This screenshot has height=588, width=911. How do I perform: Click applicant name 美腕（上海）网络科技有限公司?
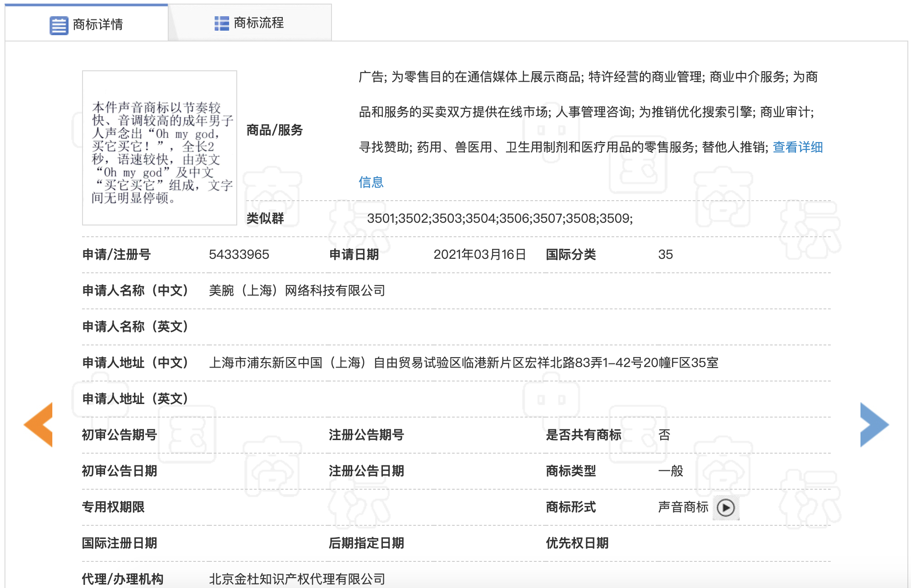(x=297, y=291)
